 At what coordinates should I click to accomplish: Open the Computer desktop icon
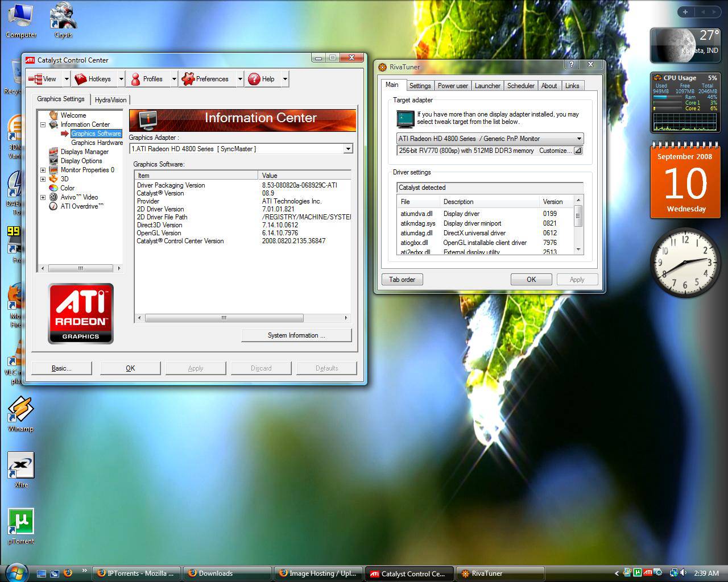coord(21,20)
